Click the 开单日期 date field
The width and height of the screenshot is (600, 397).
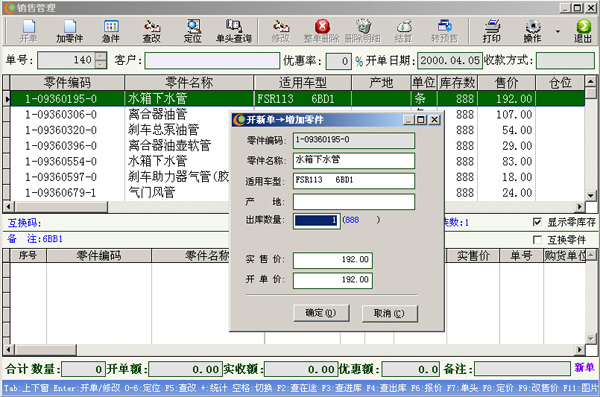[450, 60]
